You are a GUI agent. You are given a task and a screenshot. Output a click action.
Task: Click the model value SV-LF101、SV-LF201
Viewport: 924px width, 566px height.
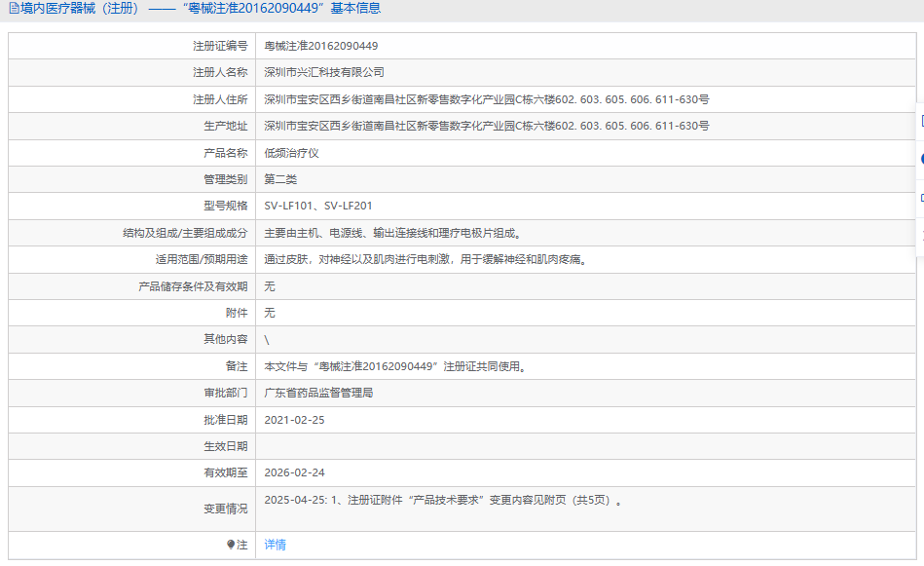(317, 206)
